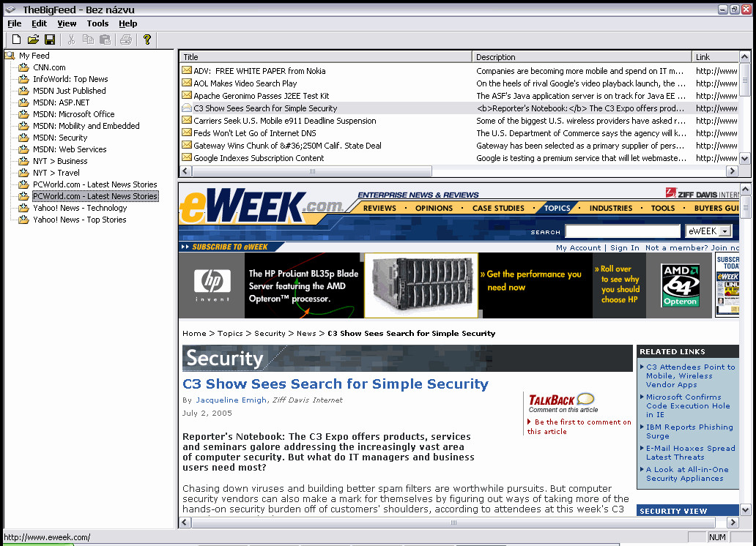The height and width of the screenshot is (546, 756).
Task: Click the Security breadcrumb link
Action: [270, 334]
